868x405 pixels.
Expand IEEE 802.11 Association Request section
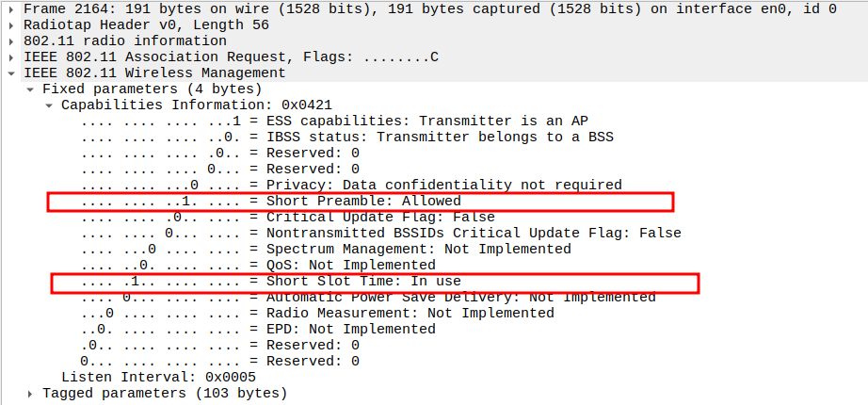click(10, 57)
